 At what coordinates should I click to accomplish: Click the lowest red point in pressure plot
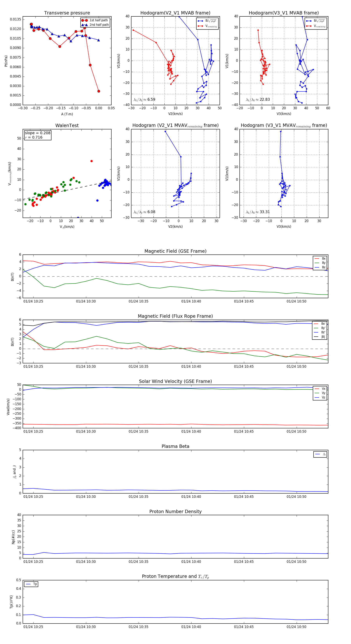(x=99, y=91)
